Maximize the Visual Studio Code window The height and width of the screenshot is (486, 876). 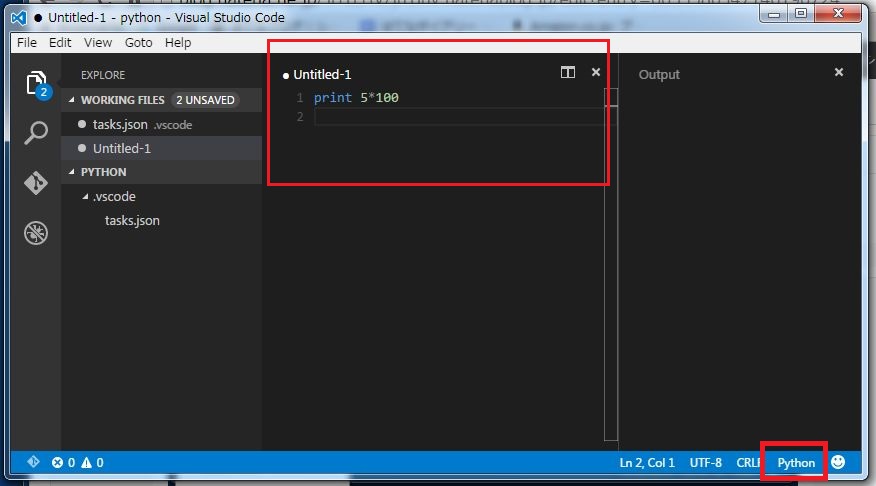click(x=801, y=13)
